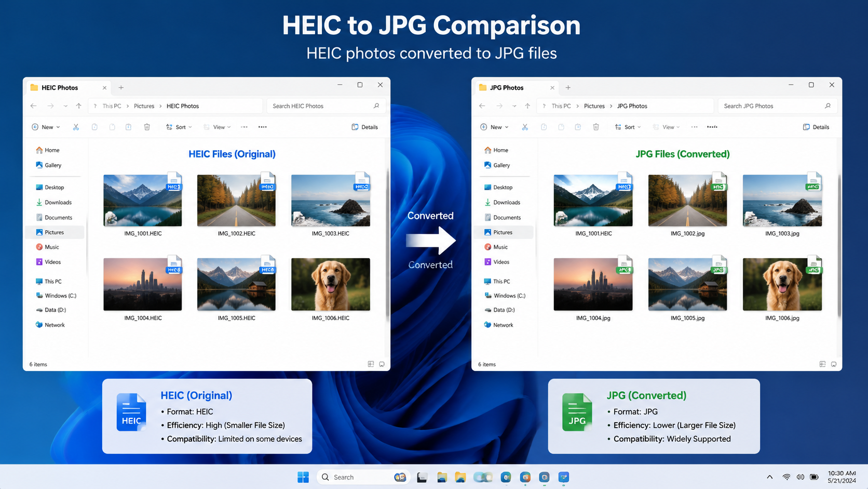Image resolution: width=868 pixels, height=489 pixels.
Task: Go back in JPG Photos window
Action: pos(482,106)
